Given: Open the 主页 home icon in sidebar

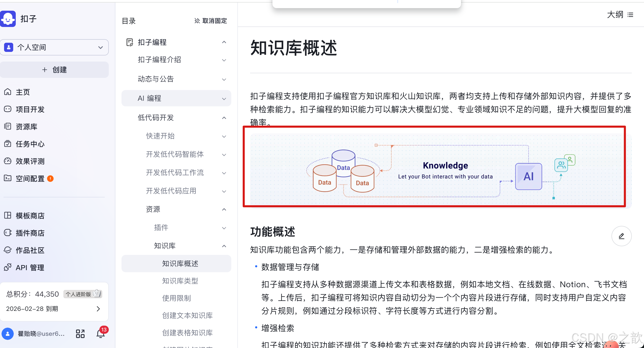Looking at the screenshot, I should pos(8,92).
